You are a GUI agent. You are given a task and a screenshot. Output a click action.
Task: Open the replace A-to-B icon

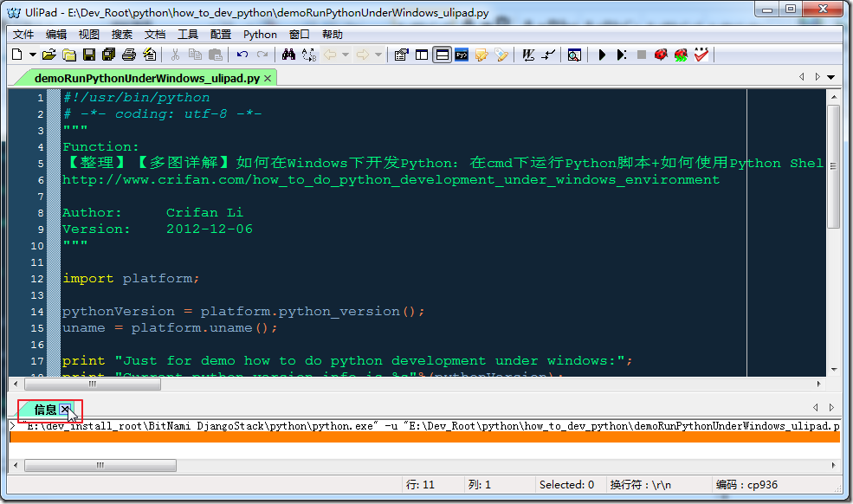pos(309,55)
